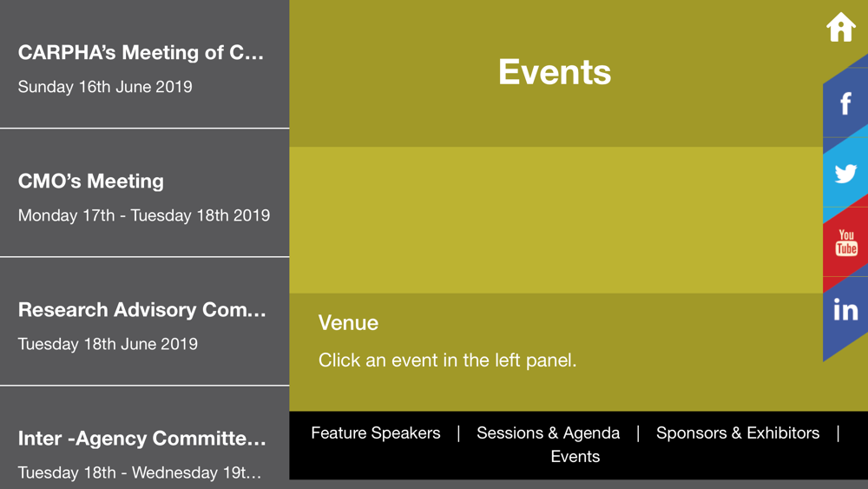Click the empty yellow banner above Venue
The image size is (868, 489).
click(x=556, y=220)
